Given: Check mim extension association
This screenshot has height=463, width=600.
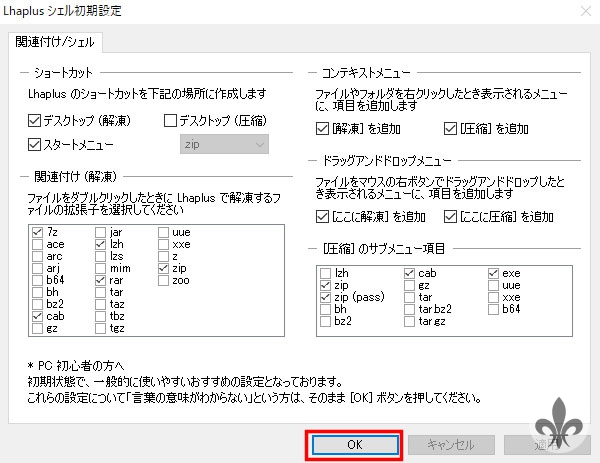Looking at the screenshot, I should click(x=100, y=268).
